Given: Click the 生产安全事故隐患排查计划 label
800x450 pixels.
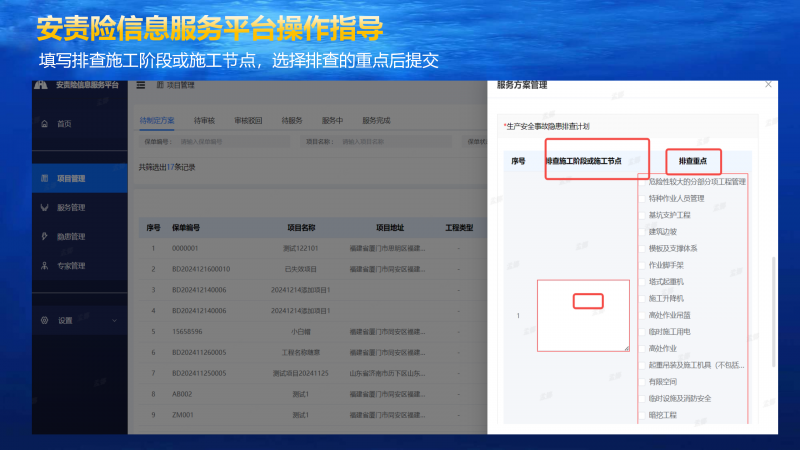Looking at the screenshot, I should (x=547, y=126).
